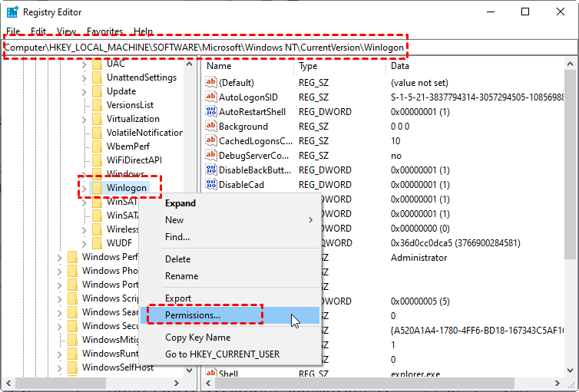Expand the Update key arrow
The height and width of the screenshot is (392, 579).
coord(84,91)
